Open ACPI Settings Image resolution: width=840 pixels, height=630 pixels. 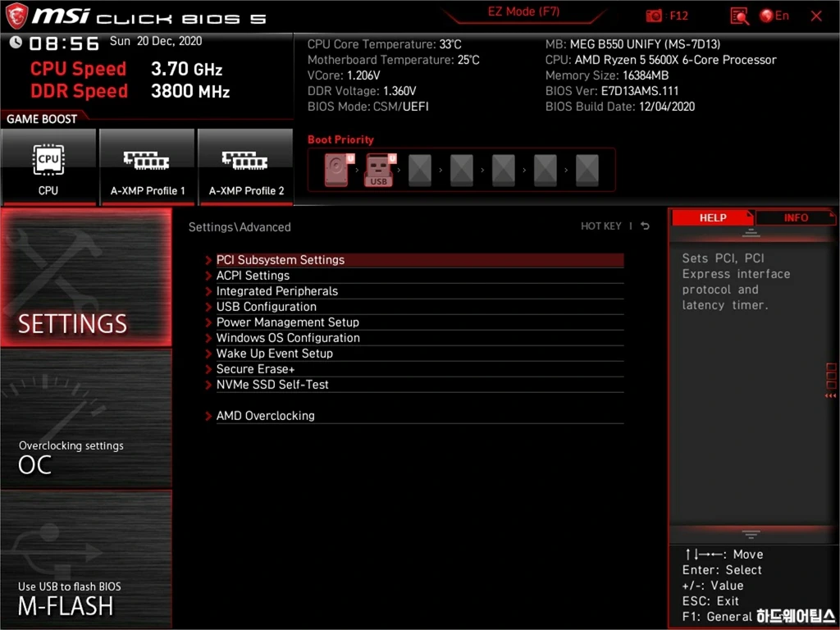click(x=419, y=276)
